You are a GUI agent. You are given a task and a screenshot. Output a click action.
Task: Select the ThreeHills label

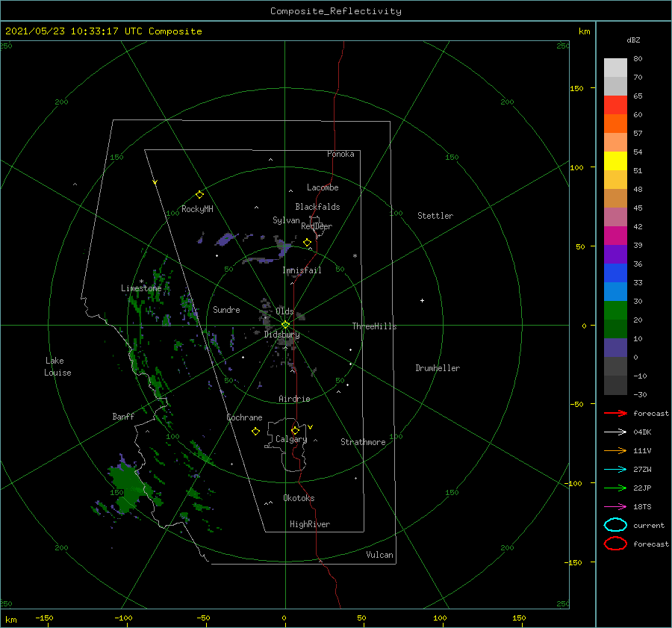tap(374, 326)
